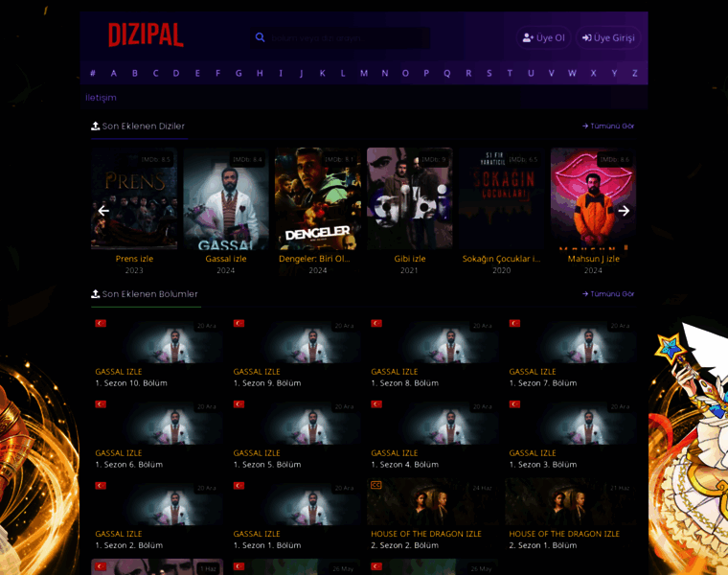Screen dimensions: 728x575
Task: Click the search magnifier icon
Action: [x=260, y=37]
